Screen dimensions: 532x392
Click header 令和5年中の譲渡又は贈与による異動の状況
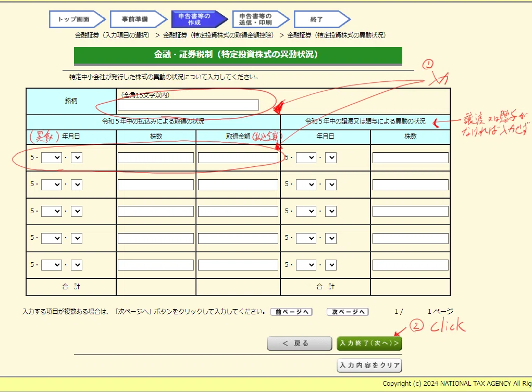365,121
